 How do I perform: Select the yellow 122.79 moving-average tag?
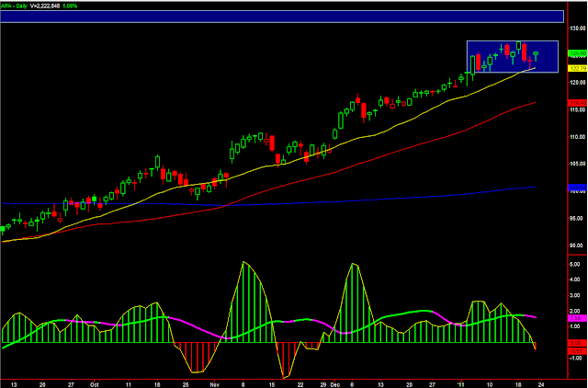click(x=578, y=68)
